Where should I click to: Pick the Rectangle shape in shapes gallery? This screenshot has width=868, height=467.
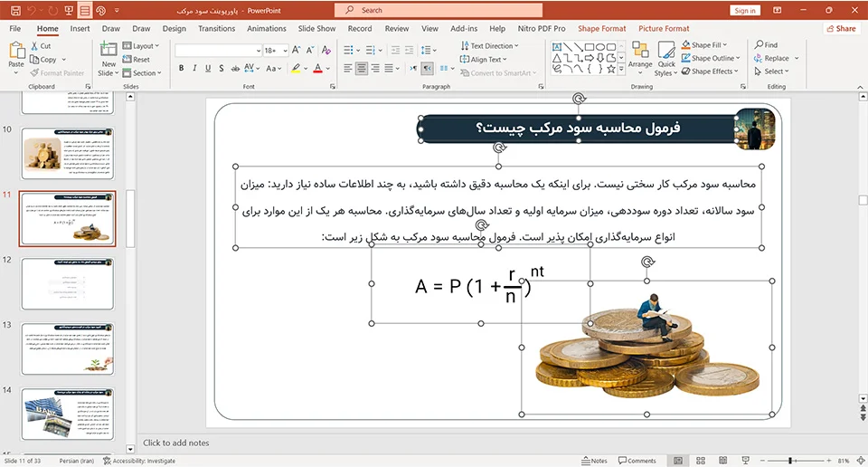pyautogui.click(x=589, y=47)
